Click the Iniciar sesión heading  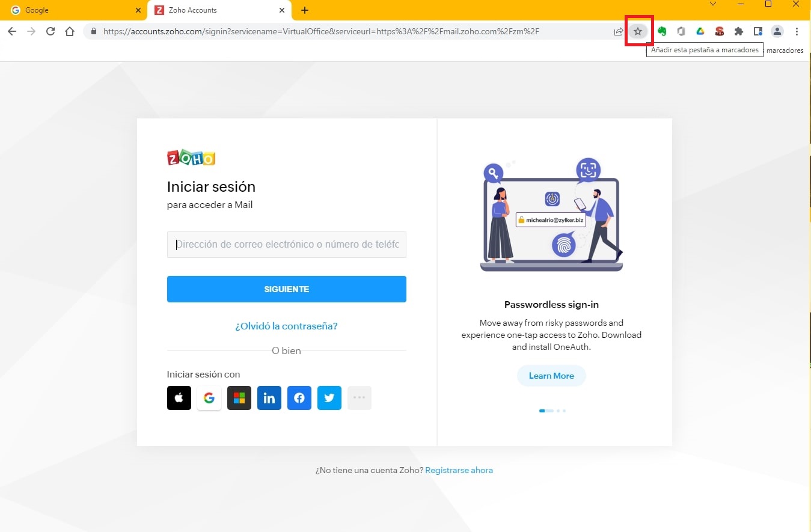coord(211,187)
